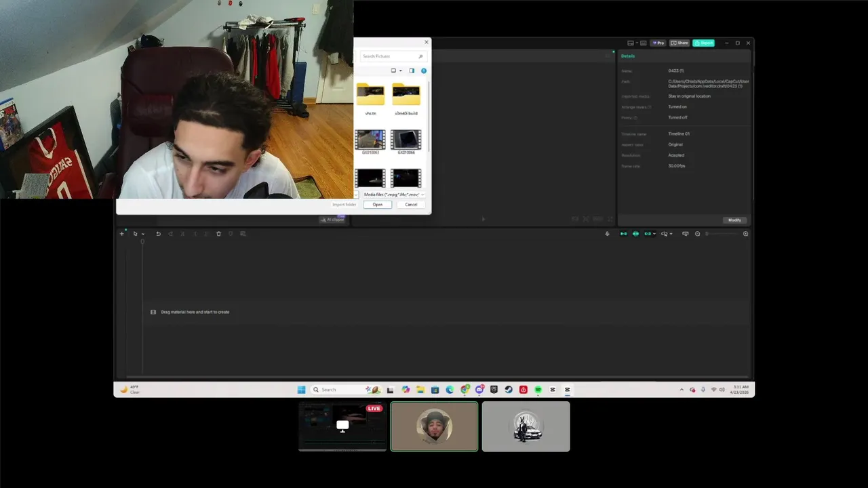Open the selected file in the dialog
Image resolution: width=868 pixels, height=488 pixels.
click(x=377, y=205)
